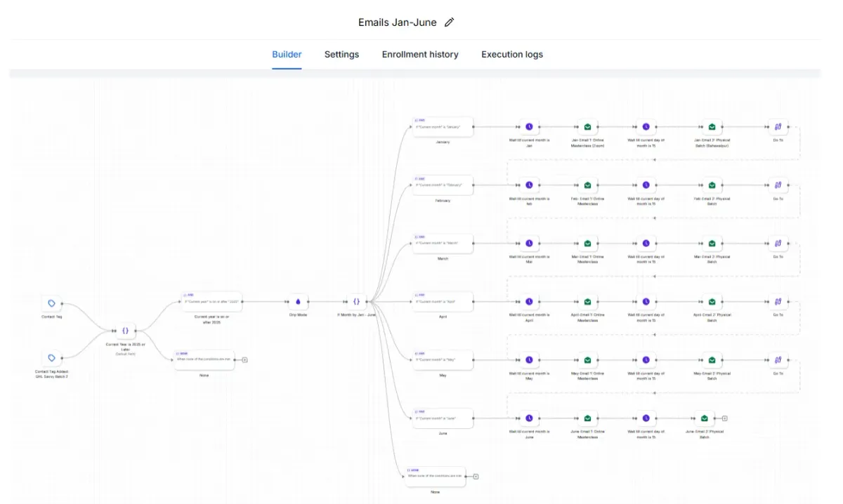This screenshot has height=504, width=843.
Task: Open April Email 2 Physical Batch node
Action: click(712, 302)
